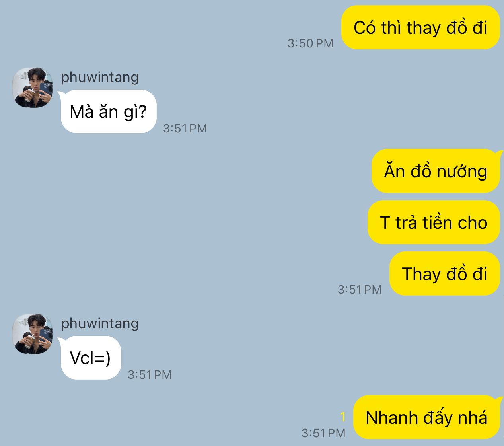Image resolution: width=504 pixels, height=446 pixels.
Task: Select the 'Nhanh đấy nhá' message bubble
Action: click(x=426, y=417)
